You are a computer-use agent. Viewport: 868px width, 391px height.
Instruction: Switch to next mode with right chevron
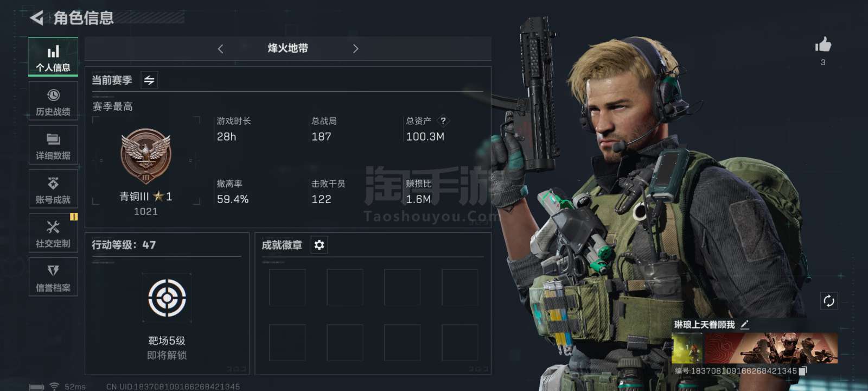[355, 49]
